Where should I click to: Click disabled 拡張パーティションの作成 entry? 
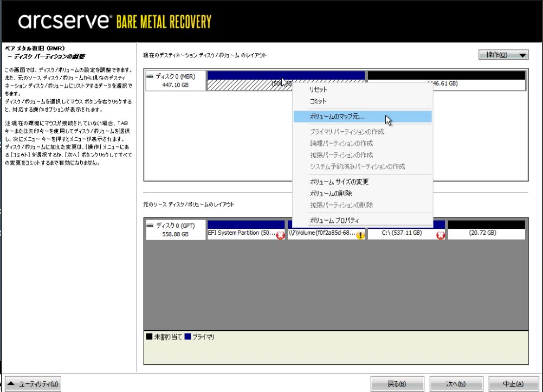pos(363,155)
